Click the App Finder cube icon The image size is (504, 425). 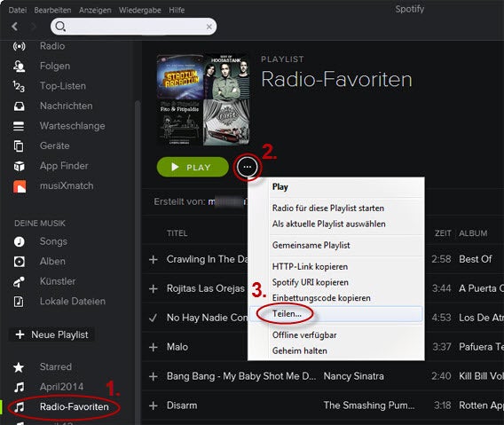(19, 166)
